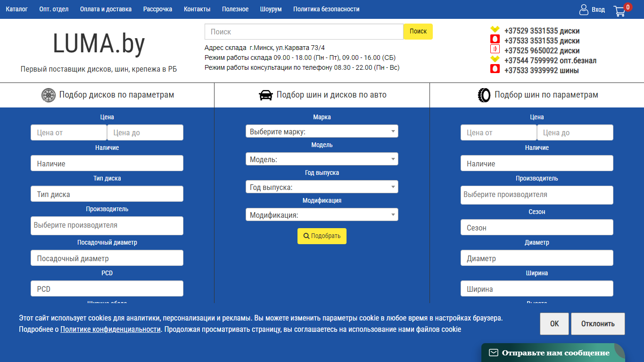Click the Подбор дисков по параметрам heading
The width and height of the screenshot is (644, 362).
pos(116,95)
